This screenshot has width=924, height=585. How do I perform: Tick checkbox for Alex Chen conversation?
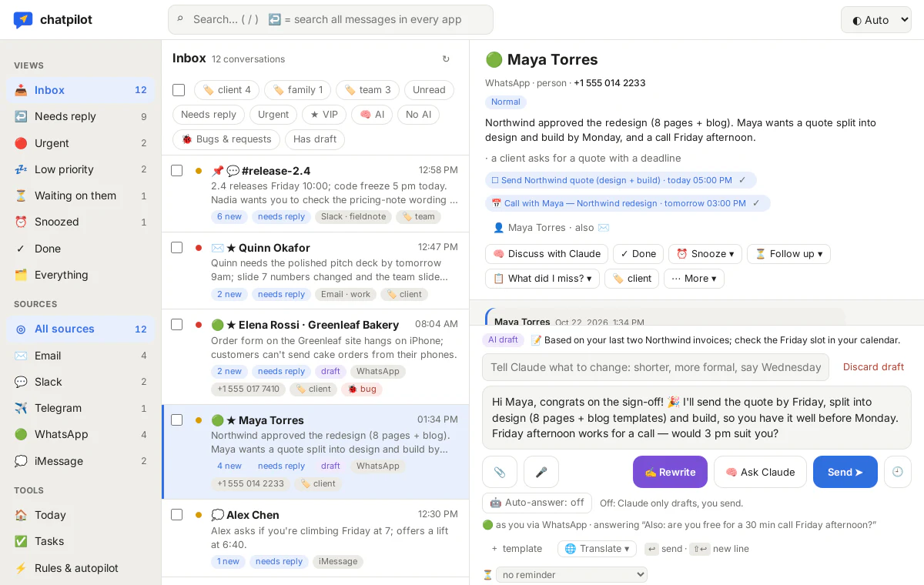[176, 514]
